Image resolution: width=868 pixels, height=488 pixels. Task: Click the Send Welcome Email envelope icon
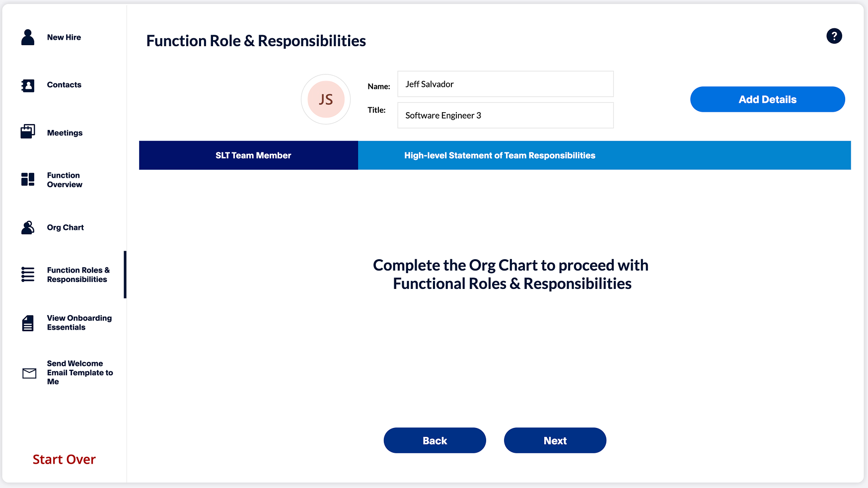pyautogui.click(x=29, y=373)
